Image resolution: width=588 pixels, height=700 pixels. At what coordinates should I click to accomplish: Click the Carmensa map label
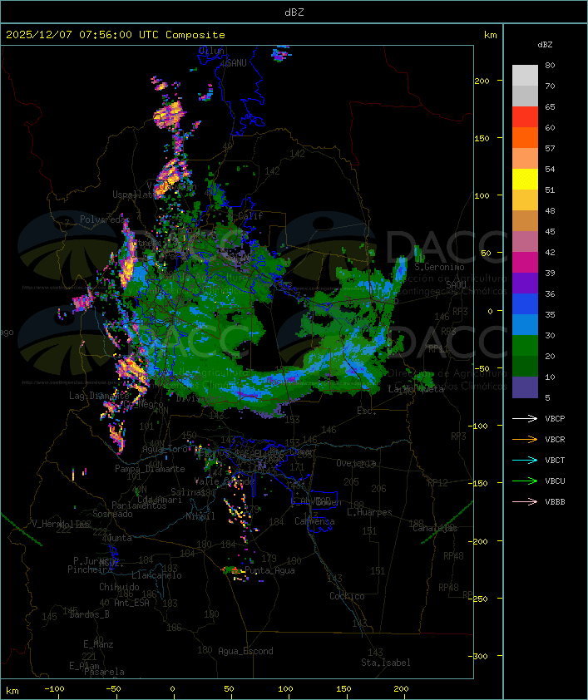314,521
